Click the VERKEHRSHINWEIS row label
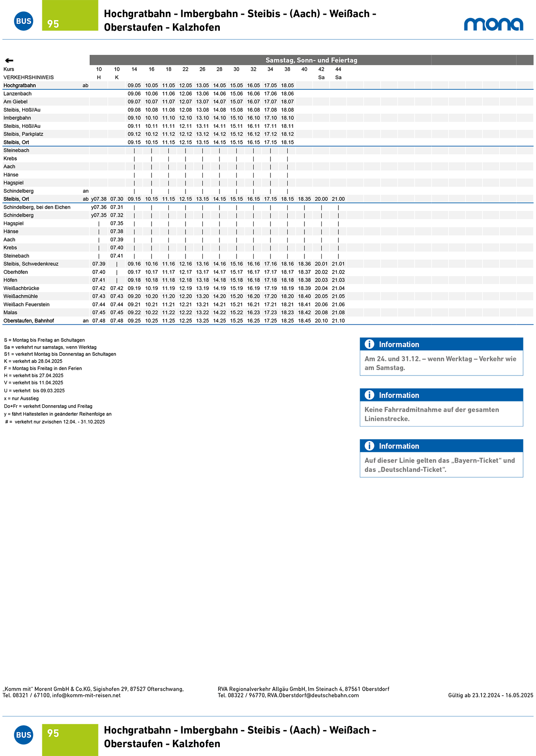Screen dimensions: 536x756 click(x=28, y=78)
